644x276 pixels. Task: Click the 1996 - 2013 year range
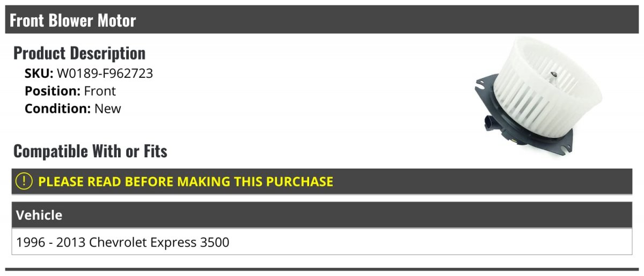point(51,242)
